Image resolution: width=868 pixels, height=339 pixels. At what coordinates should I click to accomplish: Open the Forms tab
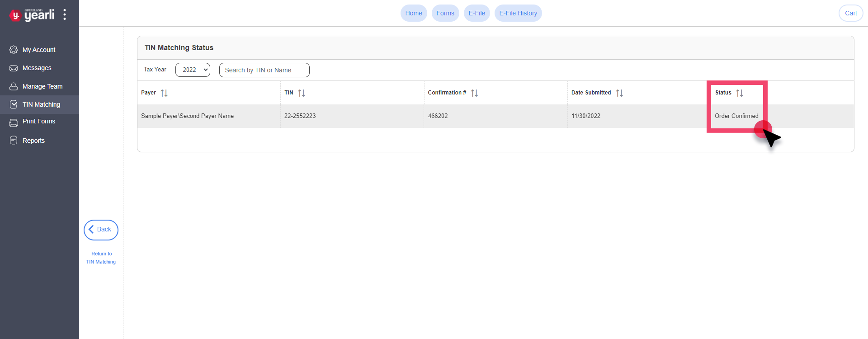tap(445, 13)
